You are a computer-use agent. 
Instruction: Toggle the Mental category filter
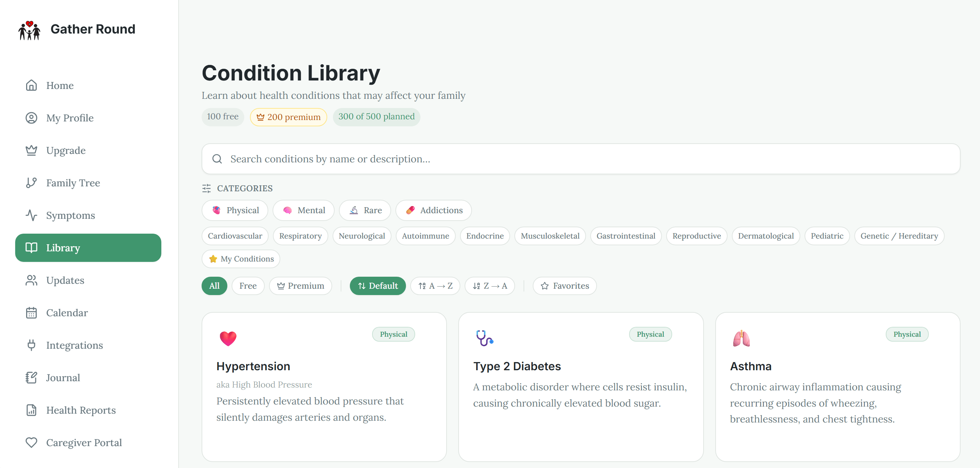click(x=303, y=210)
